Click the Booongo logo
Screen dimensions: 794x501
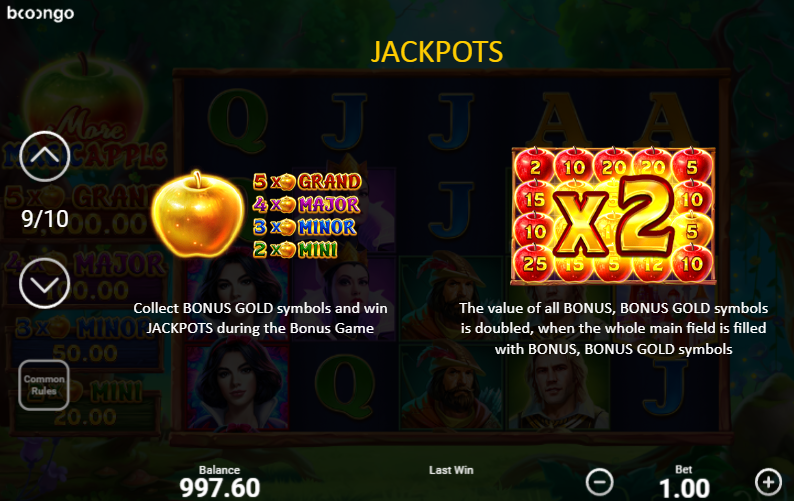pos(41,14)
